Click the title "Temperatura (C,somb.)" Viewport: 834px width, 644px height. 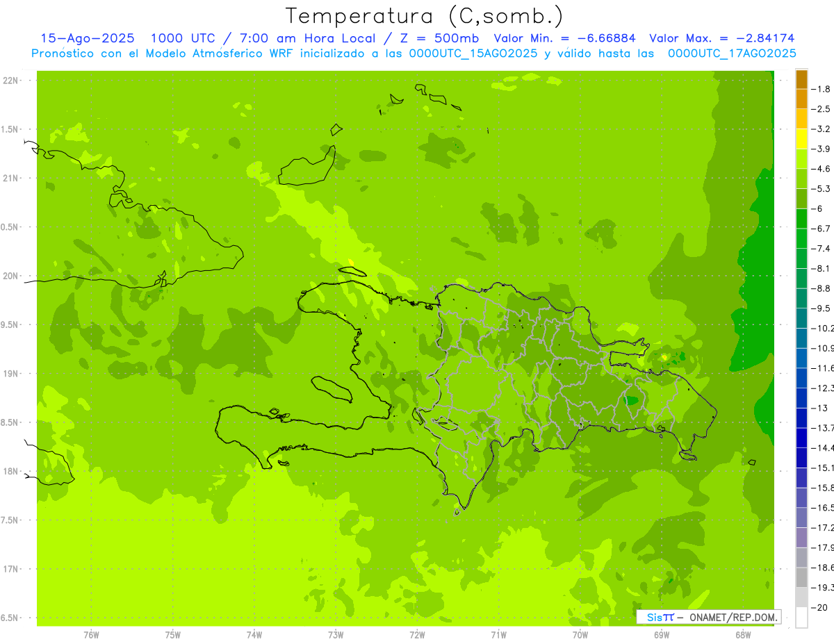(x=425, y=16)
